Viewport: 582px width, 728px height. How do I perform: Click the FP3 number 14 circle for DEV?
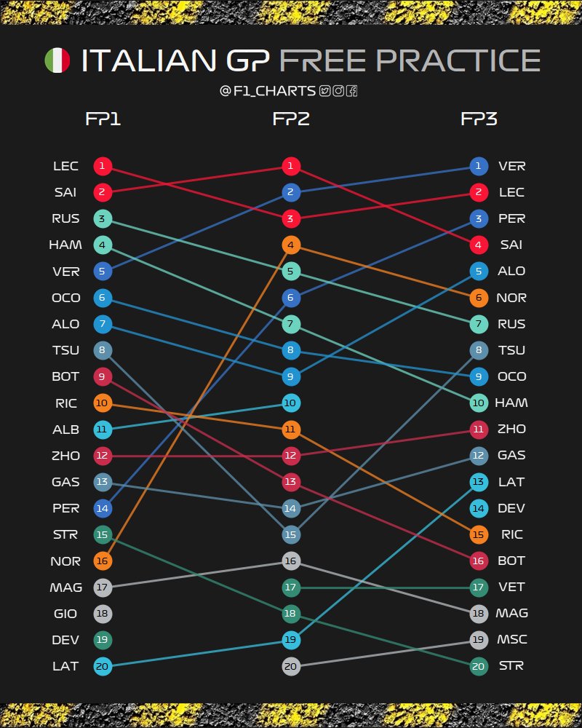pyautogui.click(x=478, y=508)
